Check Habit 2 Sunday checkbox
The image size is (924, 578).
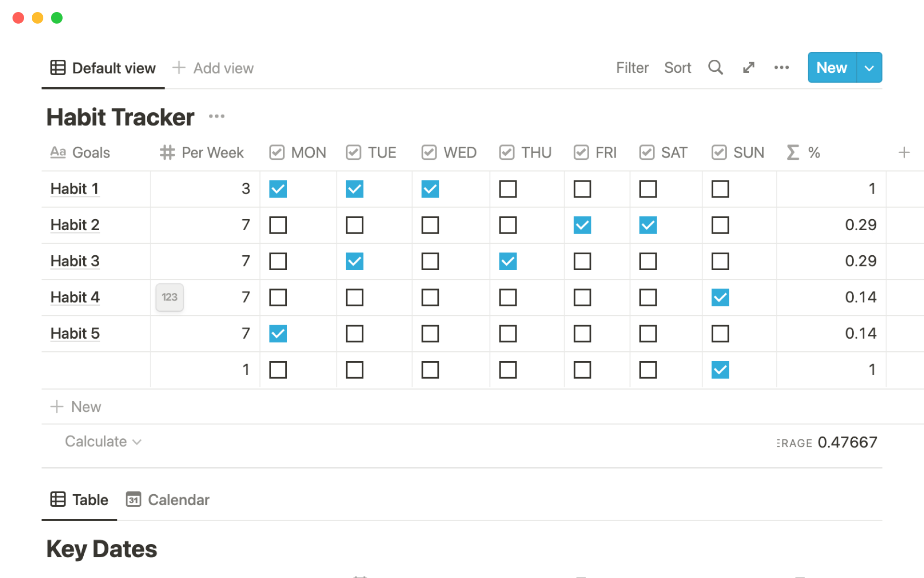(720, 225)
